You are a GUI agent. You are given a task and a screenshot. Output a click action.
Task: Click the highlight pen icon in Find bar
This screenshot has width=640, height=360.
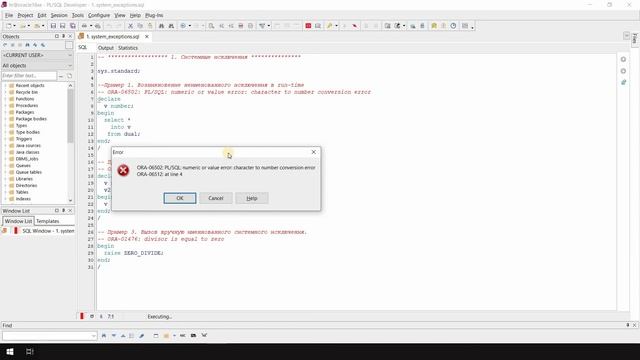click(x=142, y=336)
